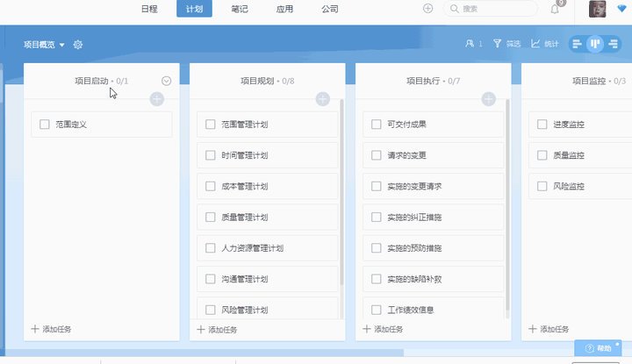
Task: Open the 统计 statistics chart icon
Action: pos(535,44)
